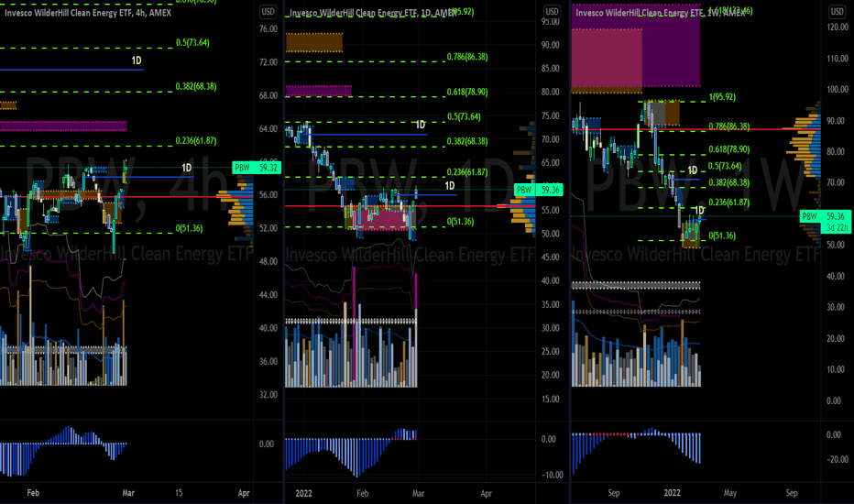
Task: Click 32.00 on the 4h chart price axis
Action: pos(268,394)
